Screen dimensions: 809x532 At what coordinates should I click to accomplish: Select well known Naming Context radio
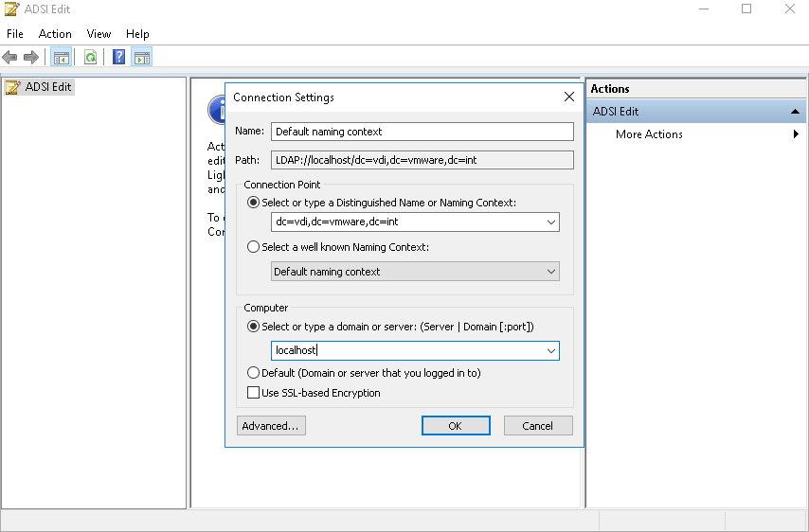253,247
